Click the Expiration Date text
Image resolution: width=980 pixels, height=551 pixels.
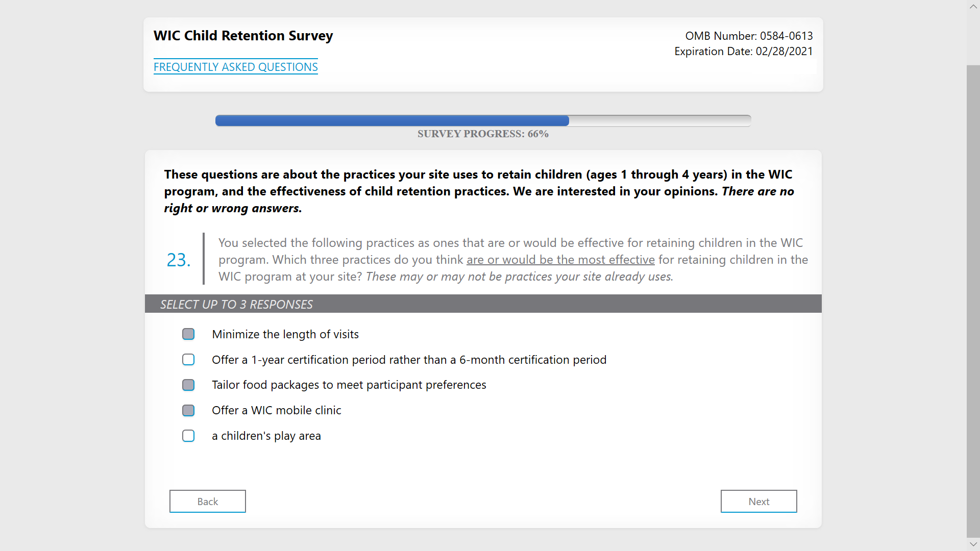coord(743,51)
